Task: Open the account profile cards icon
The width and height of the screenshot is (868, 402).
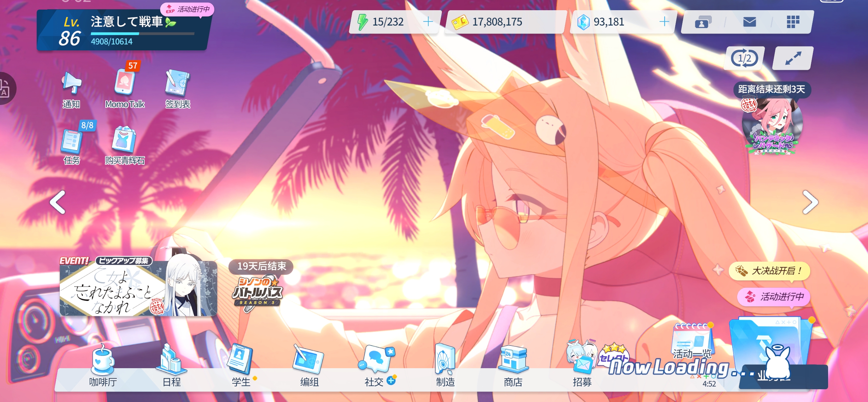Action: tap(703, 22)
